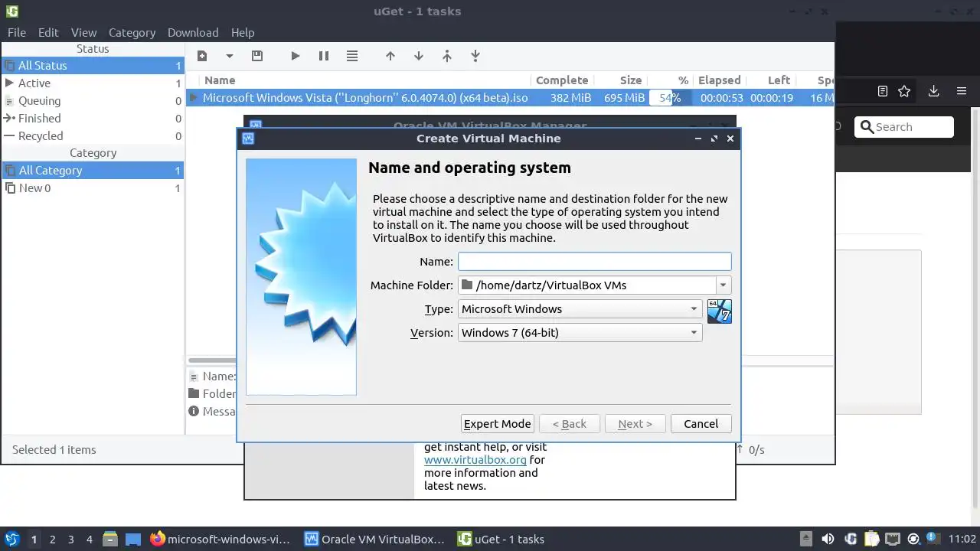Open the Help menu in uGet

click(x=243, y=32)
